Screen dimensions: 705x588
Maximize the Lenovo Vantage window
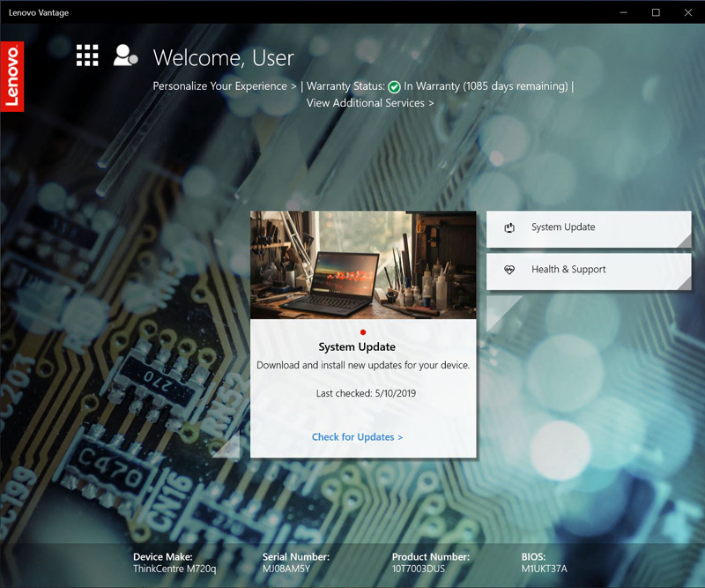656,12
